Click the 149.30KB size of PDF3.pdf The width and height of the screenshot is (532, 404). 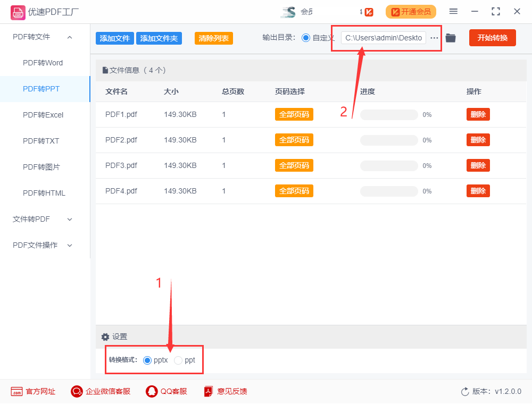pos(180,165)
